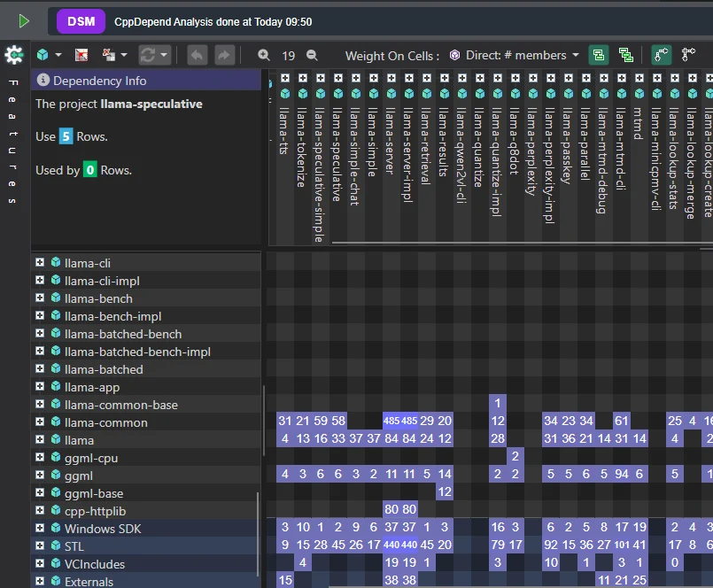Click the matrix vertical scrollbar near llama-common
Image resolution: width=713 pixels, height=588 pixels.
[264, 421]
